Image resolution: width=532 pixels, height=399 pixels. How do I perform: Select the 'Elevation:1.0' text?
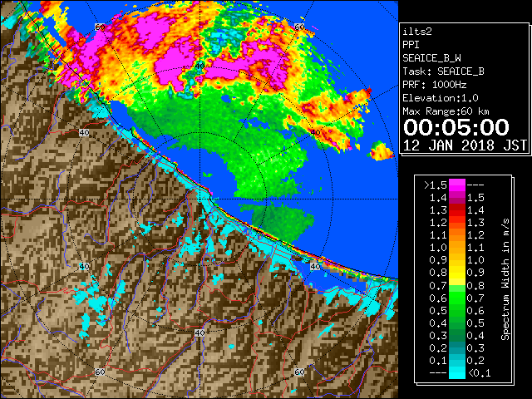tap(441, 98)
